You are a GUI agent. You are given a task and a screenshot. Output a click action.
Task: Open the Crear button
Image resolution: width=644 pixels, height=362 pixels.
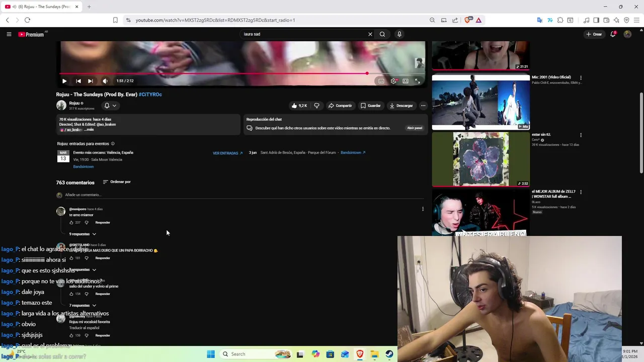pos(594,34)
